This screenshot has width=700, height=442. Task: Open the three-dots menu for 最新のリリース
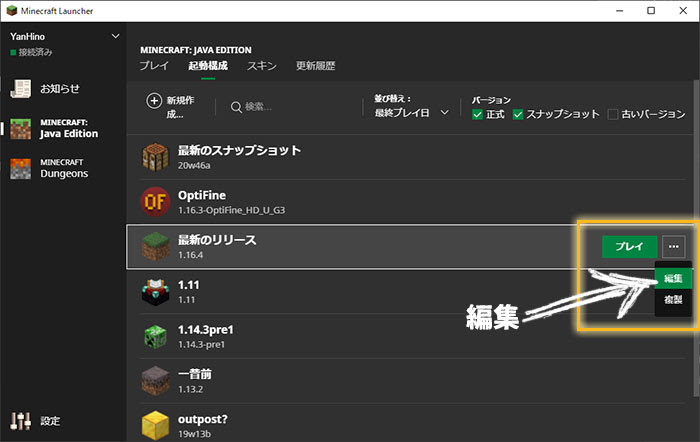(x=674, y=246)
